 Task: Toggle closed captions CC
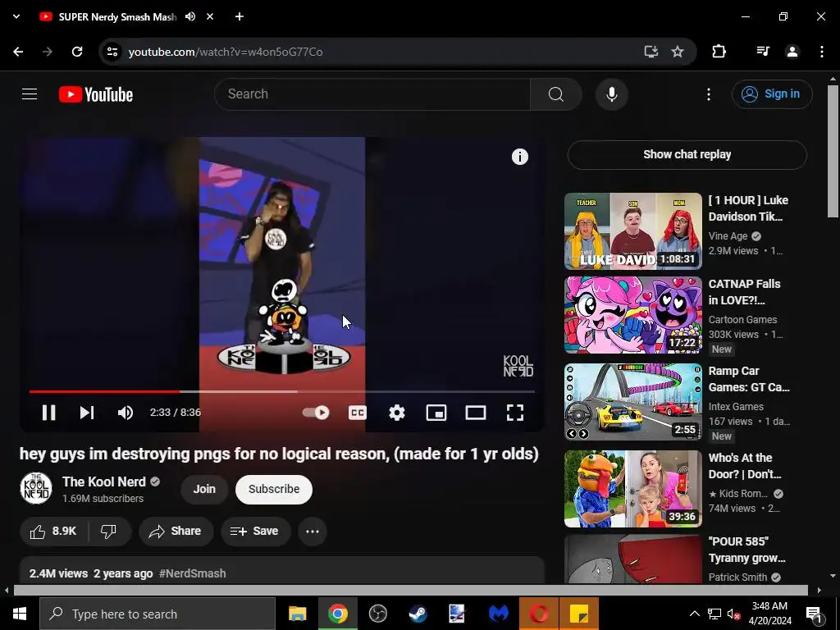(x=358, y=413)
